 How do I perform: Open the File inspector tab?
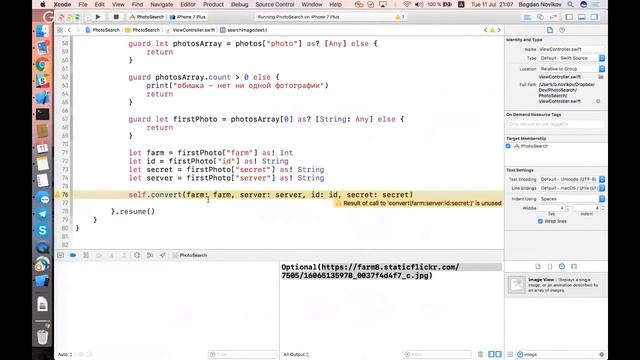(x=550, y=30)
